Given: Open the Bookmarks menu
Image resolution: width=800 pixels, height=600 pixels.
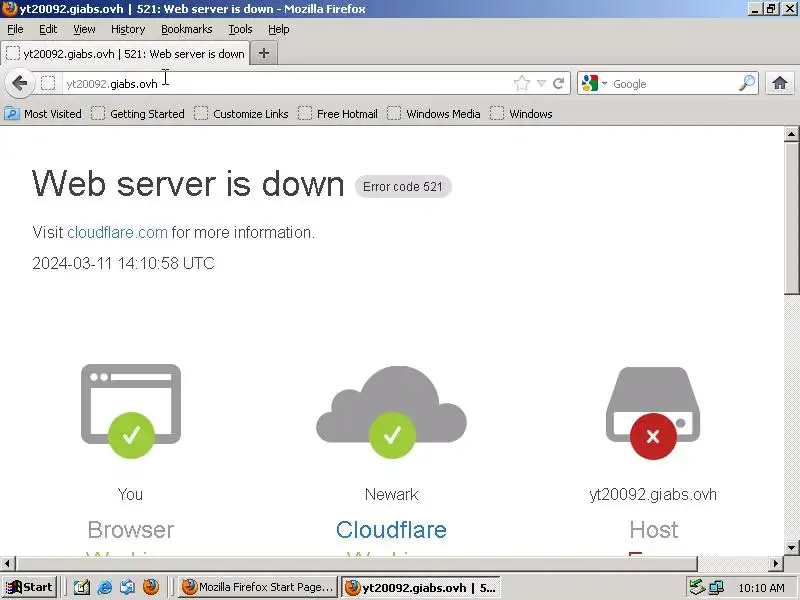Looking at the screenshot, I should 187,29.
